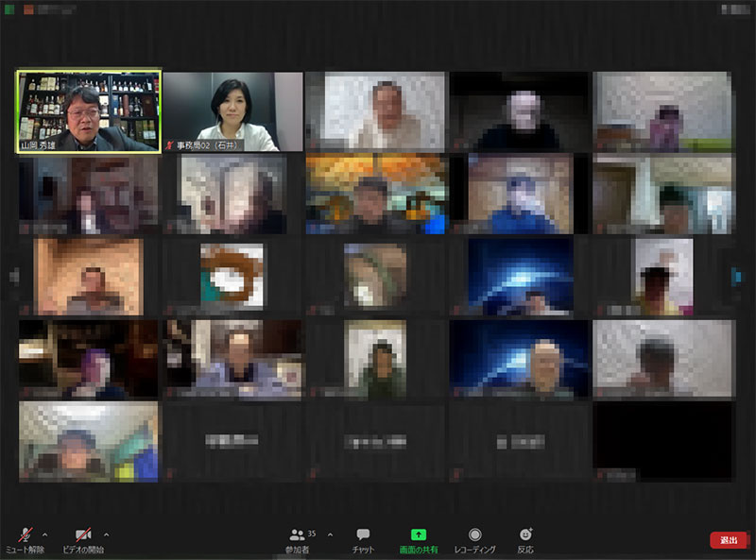Expand audio options arrow beside microphone
The height and width of the screenshot is (560, 756).
pos(44,534)
